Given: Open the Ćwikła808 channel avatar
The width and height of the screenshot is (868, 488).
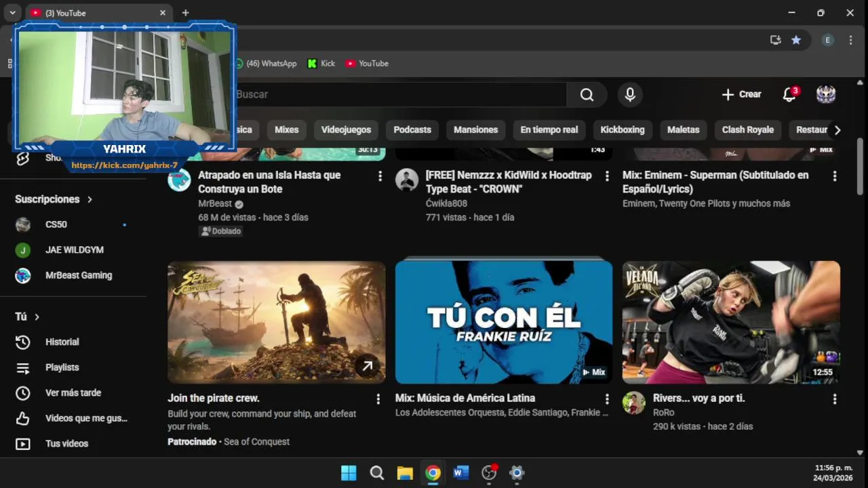Looking at the screenshot, I should pos(407,180).
